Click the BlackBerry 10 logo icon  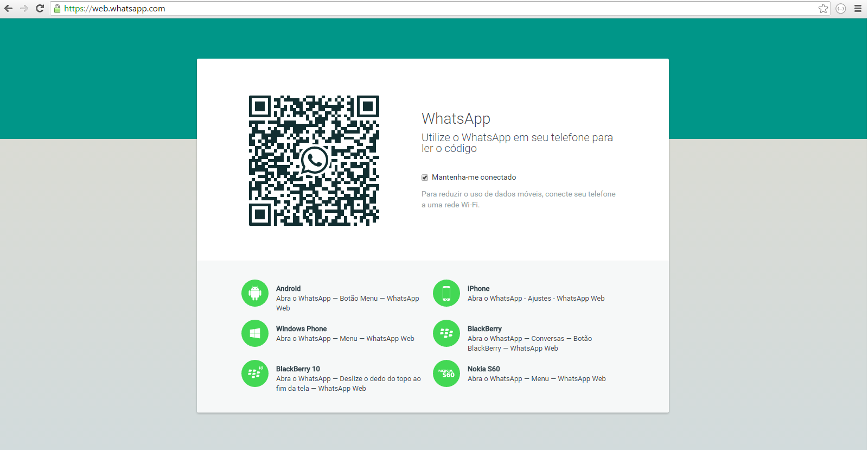click(255, 373)
